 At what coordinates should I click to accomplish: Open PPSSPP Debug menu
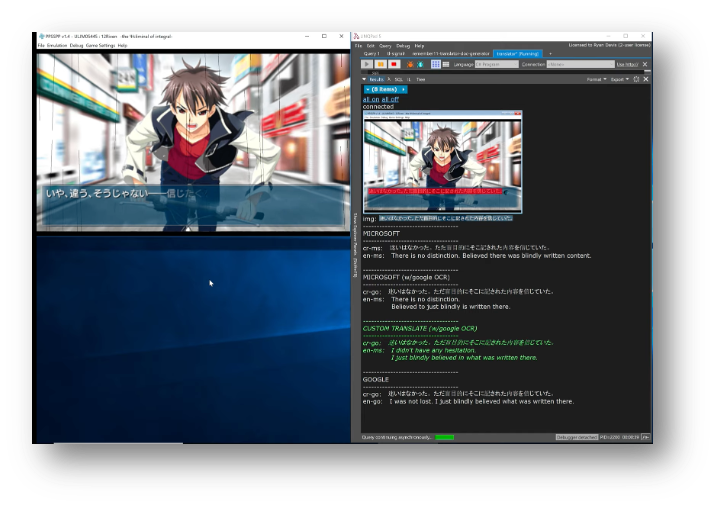coord(76,46)
